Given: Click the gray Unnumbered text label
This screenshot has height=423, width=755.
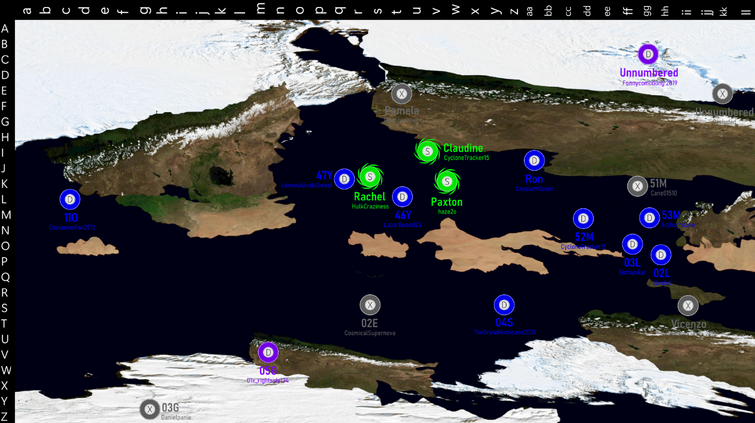Looking at the screenshot, I should pyautogui.click(x=725, y=112).
